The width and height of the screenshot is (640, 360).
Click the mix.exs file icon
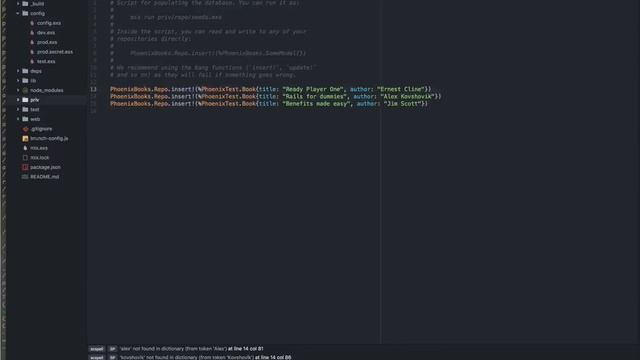point(25,148)
